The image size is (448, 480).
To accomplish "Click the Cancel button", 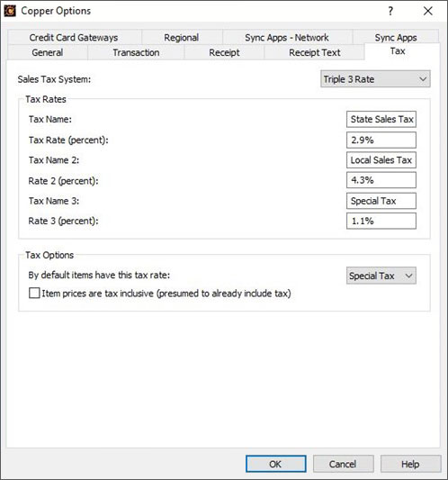I will 343,464.
